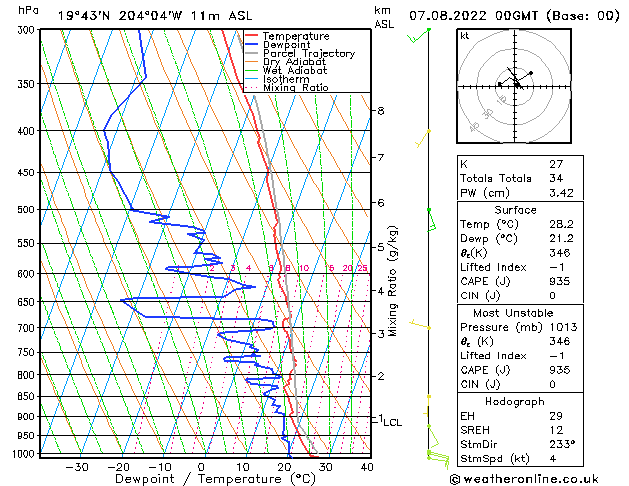Click the blue line sample beside Dewpoint

tap(252, 45)
